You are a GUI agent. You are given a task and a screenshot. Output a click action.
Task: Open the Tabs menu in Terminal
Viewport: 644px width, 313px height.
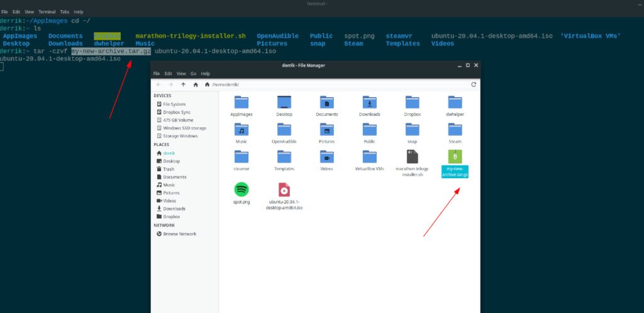(64, 12)
